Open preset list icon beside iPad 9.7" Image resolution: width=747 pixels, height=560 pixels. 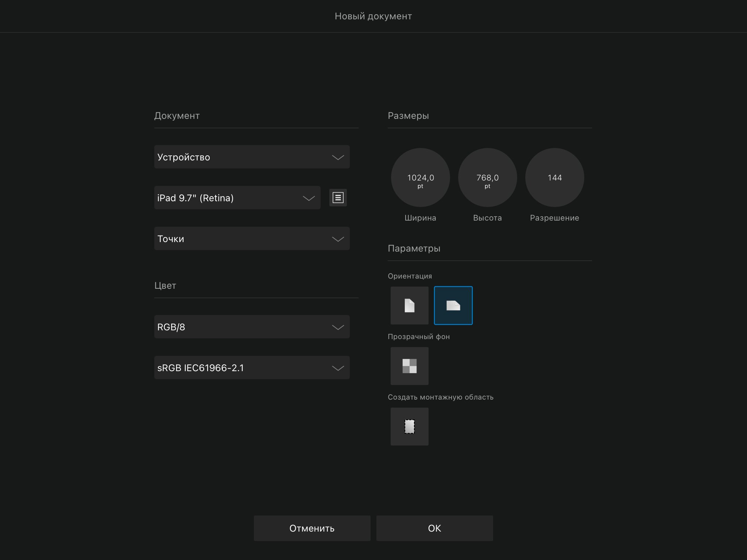(338, 198)
